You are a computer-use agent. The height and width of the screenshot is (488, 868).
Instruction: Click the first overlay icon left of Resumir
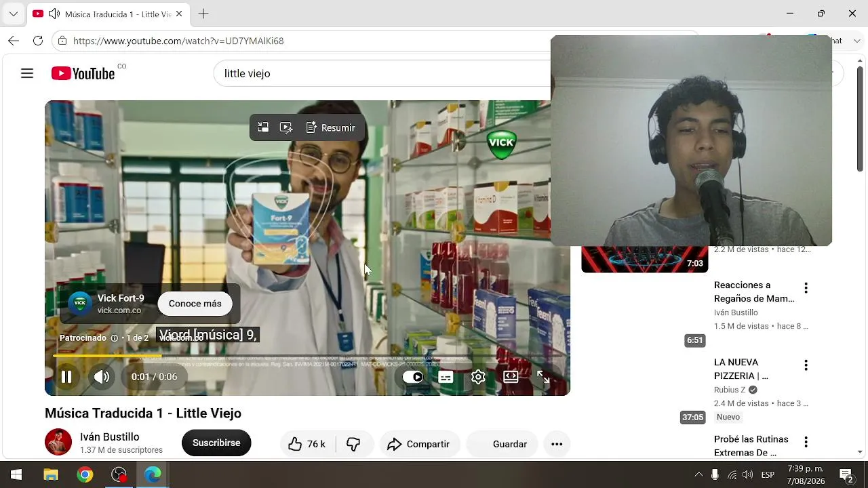click(x=263, y=127)
